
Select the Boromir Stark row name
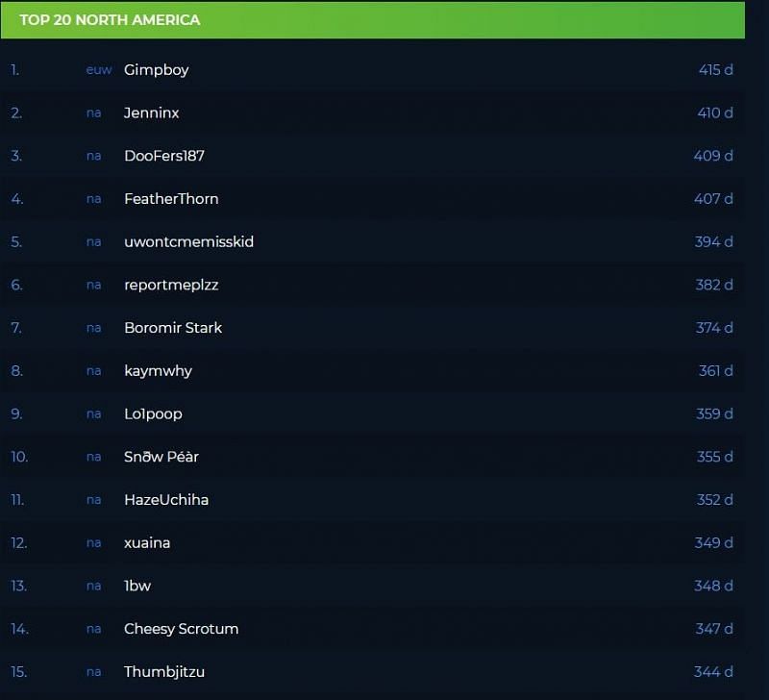(173, 328)
